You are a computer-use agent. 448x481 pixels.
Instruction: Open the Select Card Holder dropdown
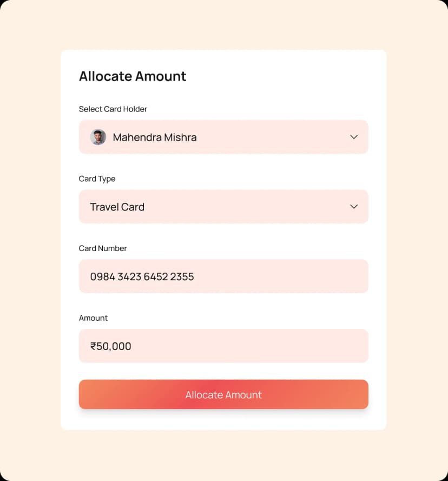tap(223, 137)
